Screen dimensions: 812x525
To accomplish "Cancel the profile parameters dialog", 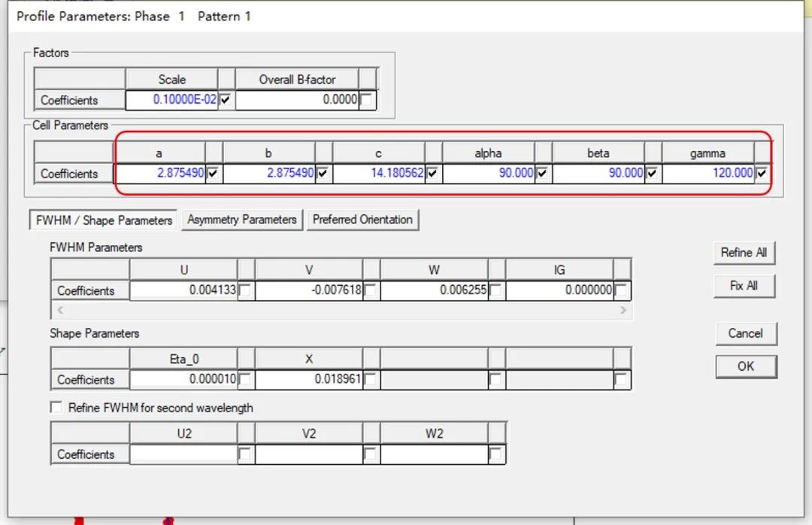I will pos(745,333).
